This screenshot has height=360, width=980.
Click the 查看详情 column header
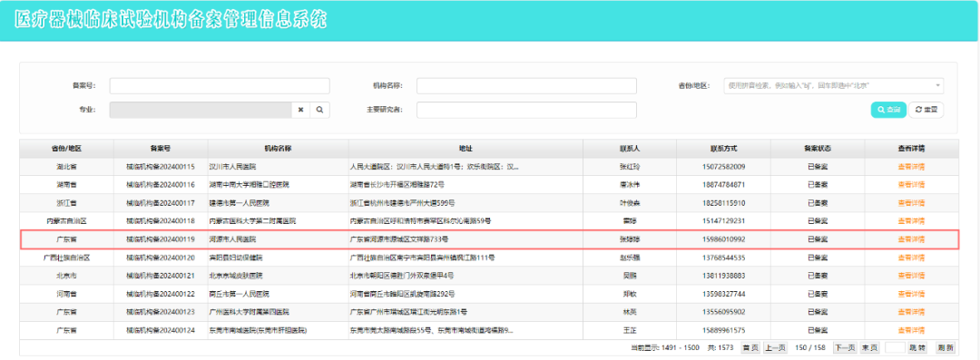click(x=911, y=149)
